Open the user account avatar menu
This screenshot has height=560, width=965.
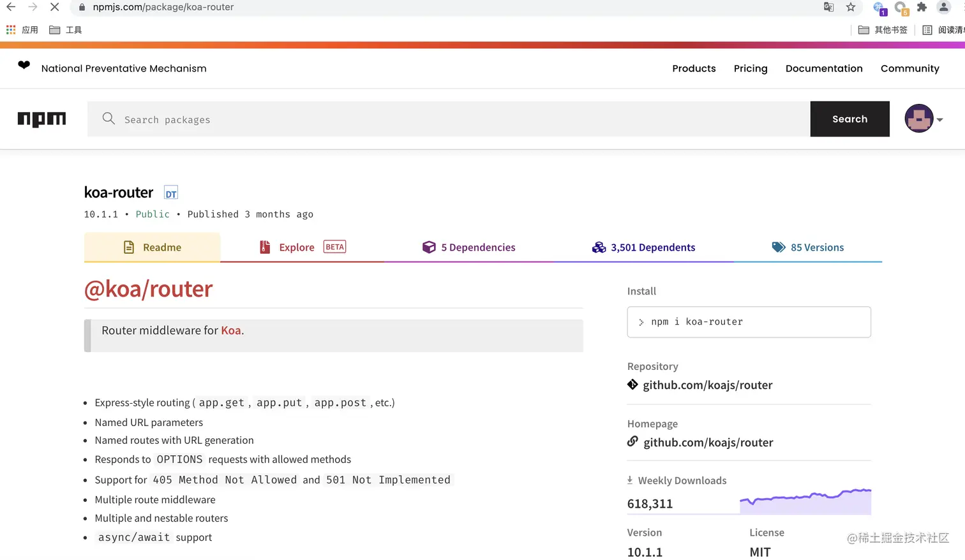[x=924, y=119]
